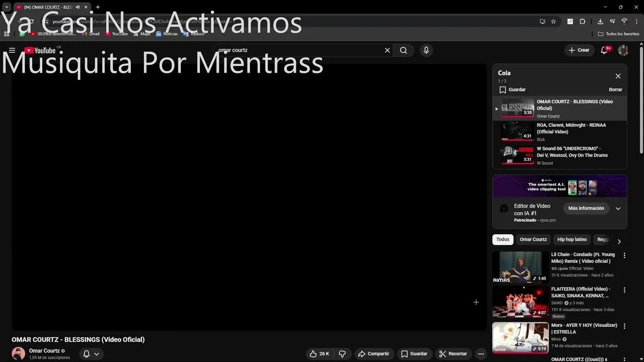Click the page vertical scrollbar
644x362 pixels.
coord(641,101)
